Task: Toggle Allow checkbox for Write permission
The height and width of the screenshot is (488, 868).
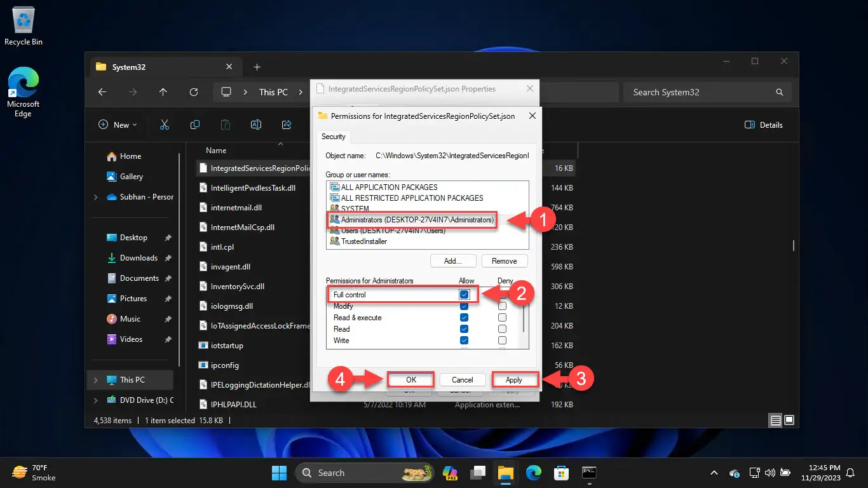Action: (465, 341)
